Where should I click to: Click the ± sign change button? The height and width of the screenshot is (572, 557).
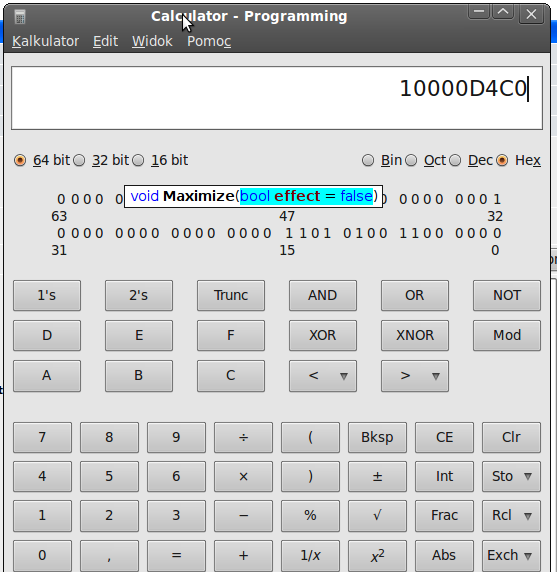point(377,476)
